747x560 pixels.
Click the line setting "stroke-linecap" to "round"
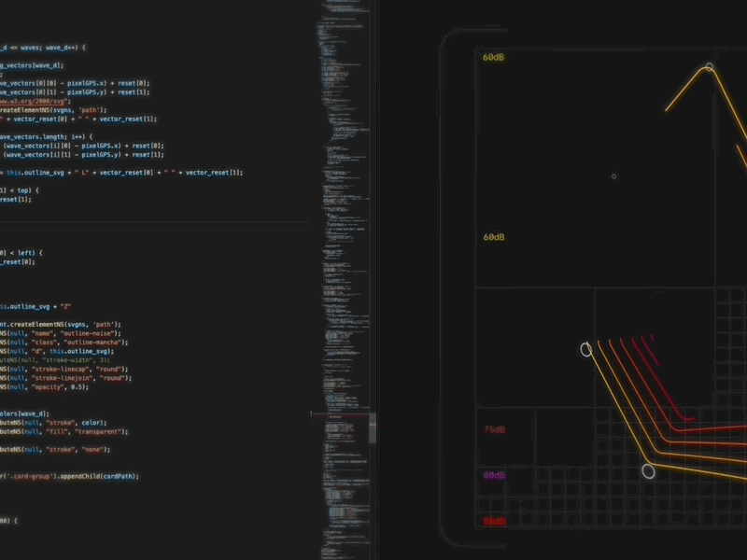coord(64,369)
